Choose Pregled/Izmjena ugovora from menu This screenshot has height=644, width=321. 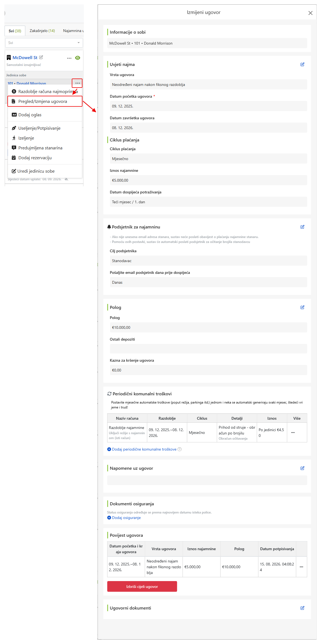click(45, 101)
